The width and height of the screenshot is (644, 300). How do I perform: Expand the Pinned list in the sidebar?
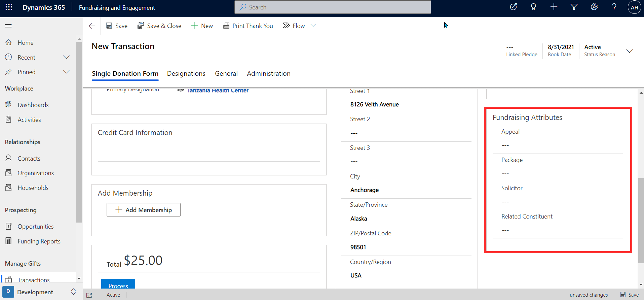(67, 72)
